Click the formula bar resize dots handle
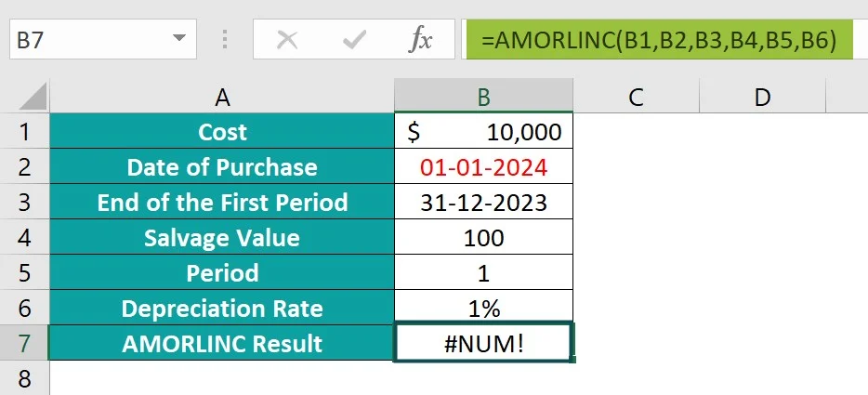The height and width of the screenshot is (395, 868). tap(225, 39)
